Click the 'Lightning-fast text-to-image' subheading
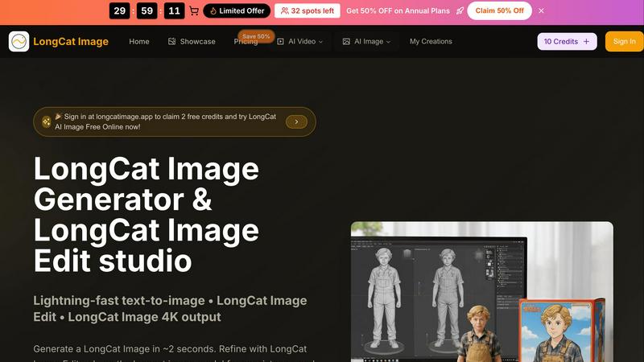The image size is (644, 362). tap(170, 309)
